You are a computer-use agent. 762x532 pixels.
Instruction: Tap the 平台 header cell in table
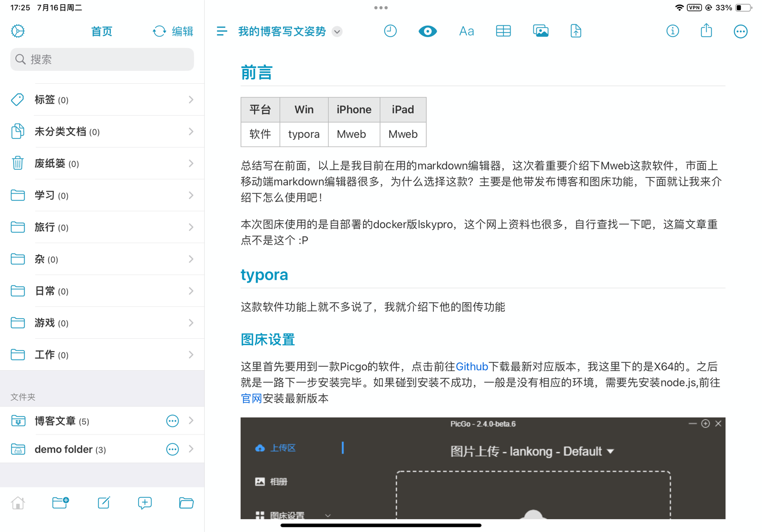260,109
